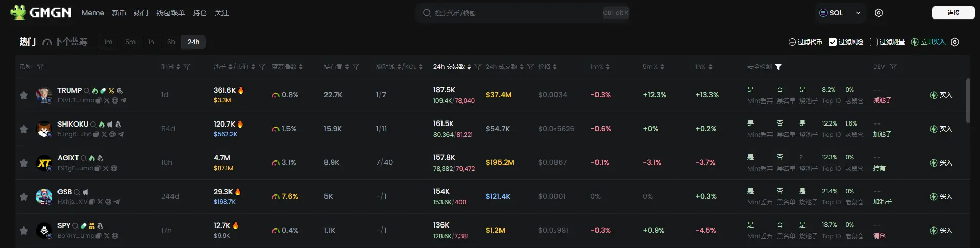The width and height of the screenshot is (980, 248).
Task: Sort by 持有者 column arrows
Action: 347,67
